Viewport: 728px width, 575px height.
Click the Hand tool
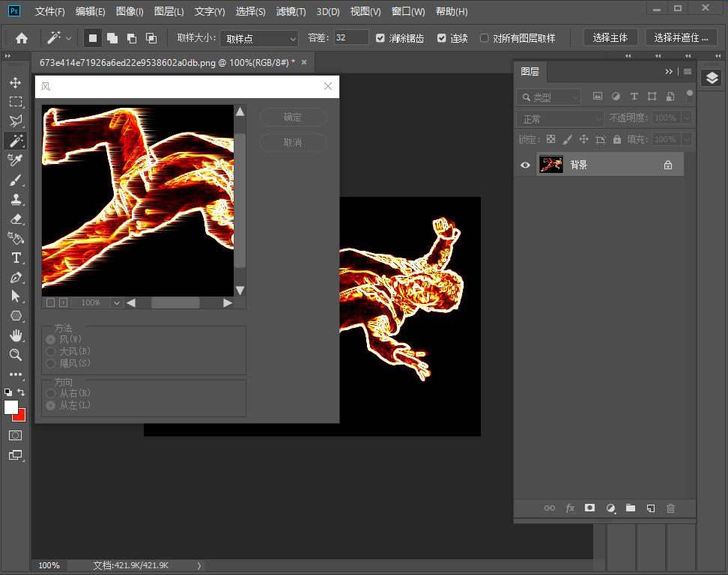[x=15, y=335]
